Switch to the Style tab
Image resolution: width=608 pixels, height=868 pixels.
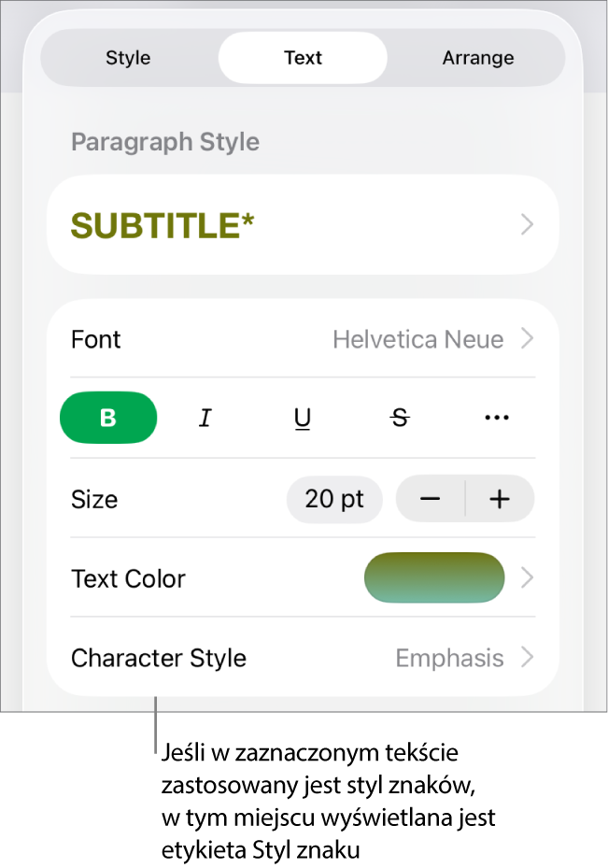(x=128, y=57)
